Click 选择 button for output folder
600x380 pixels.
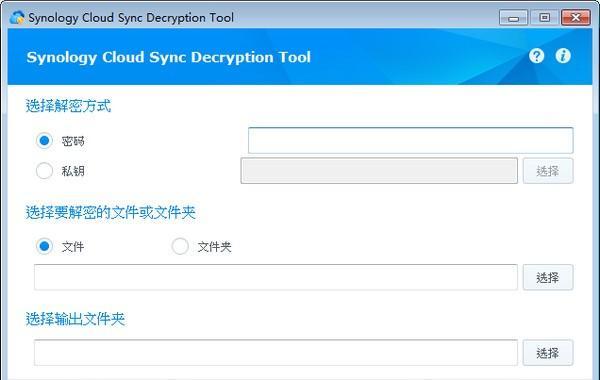tap(548, 352)
